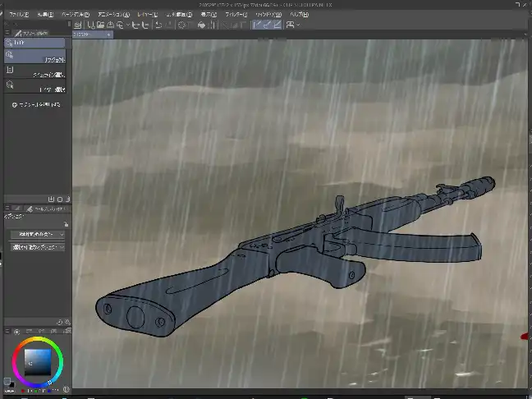Open the first tool property dropdown
The height and width of the screenshot is (399, 532).
point(37,235)
